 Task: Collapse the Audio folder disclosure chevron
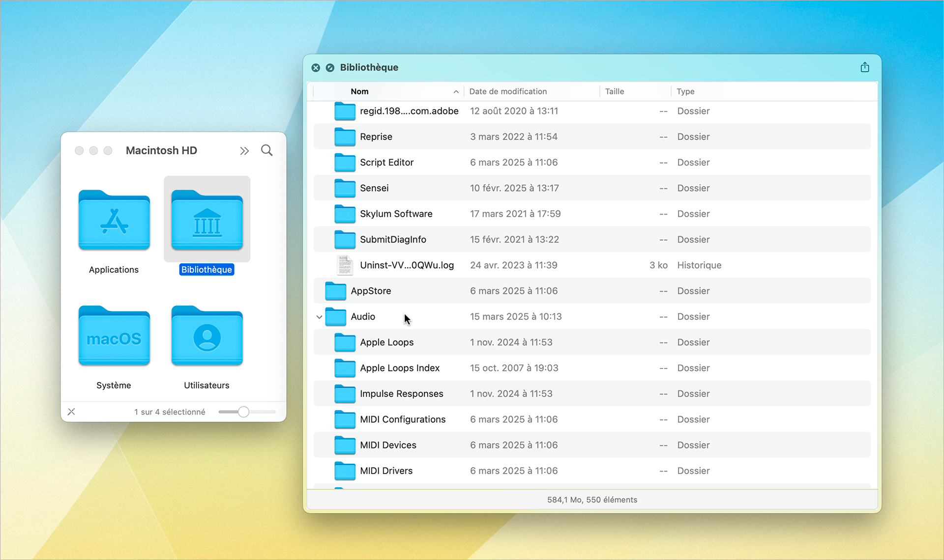(x=319, y=317)
